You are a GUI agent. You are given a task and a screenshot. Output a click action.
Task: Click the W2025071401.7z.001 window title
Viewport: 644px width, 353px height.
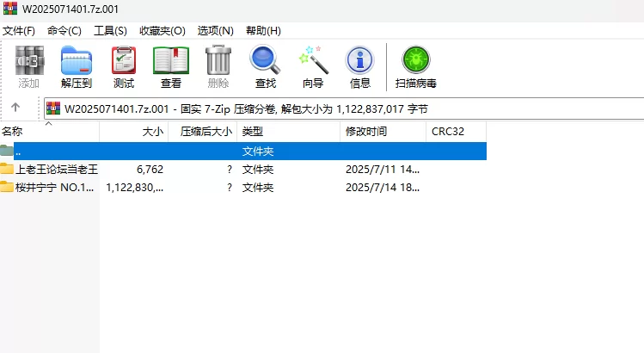pos(71,9)
